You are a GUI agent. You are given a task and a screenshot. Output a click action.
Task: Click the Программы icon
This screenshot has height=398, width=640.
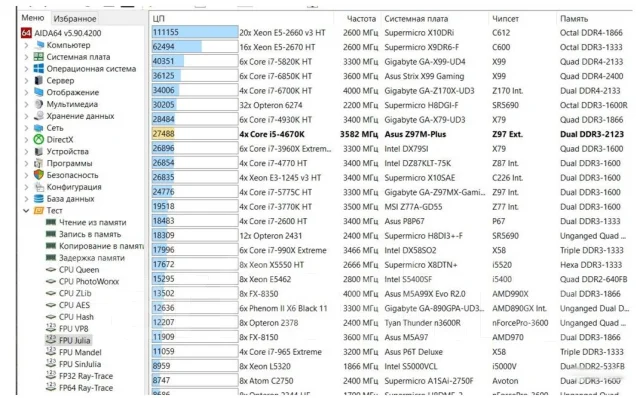[x=39, y=163]
